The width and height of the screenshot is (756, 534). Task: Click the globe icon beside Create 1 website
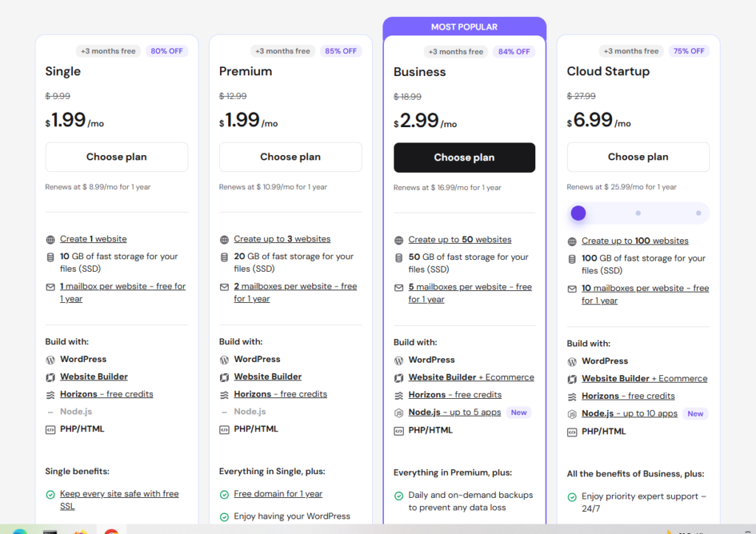pyautogui.click(x=50, y=239)
